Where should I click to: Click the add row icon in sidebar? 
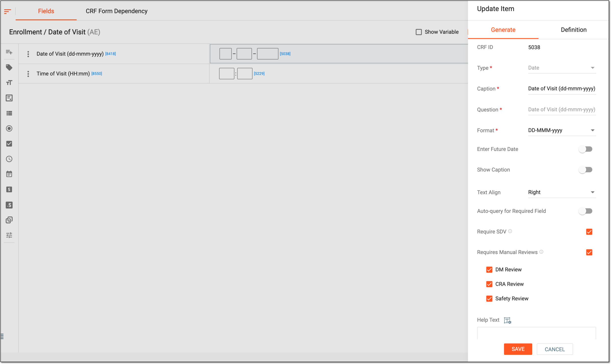(9, 52)
